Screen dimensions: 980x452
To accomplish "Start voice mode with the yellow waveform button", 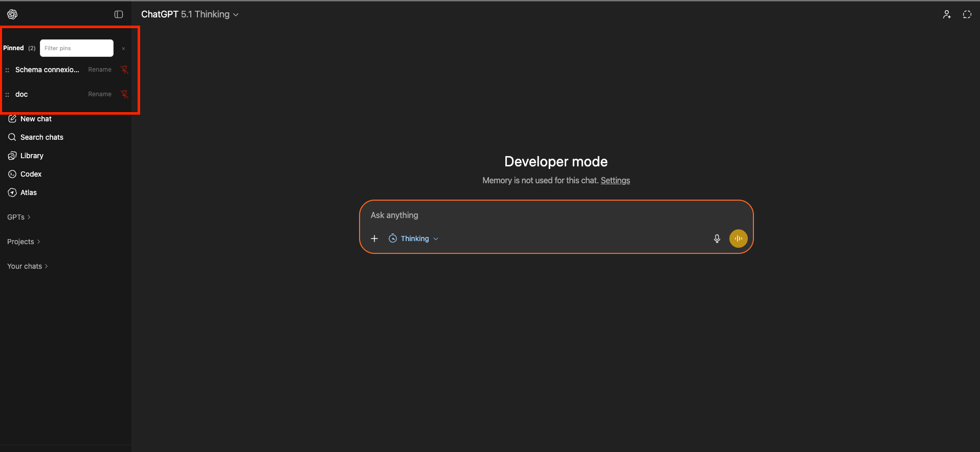I will tap(738, 239).
